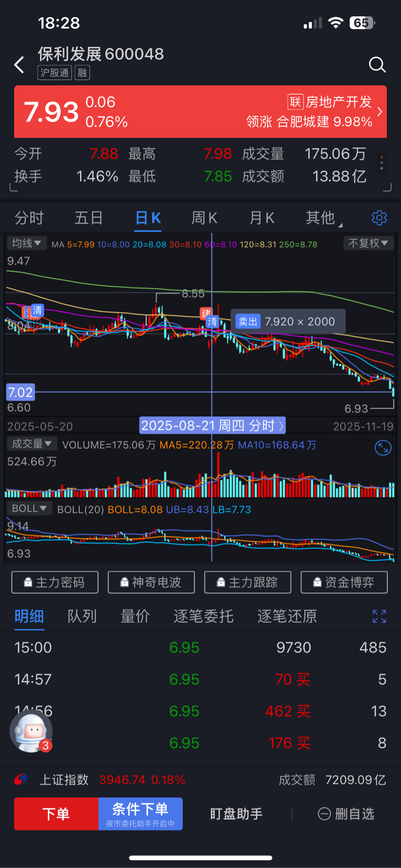This screenshot has width=401, height=868.
Task: Open the 不复权 adjustment dropdown
Action: pos(368,243)
